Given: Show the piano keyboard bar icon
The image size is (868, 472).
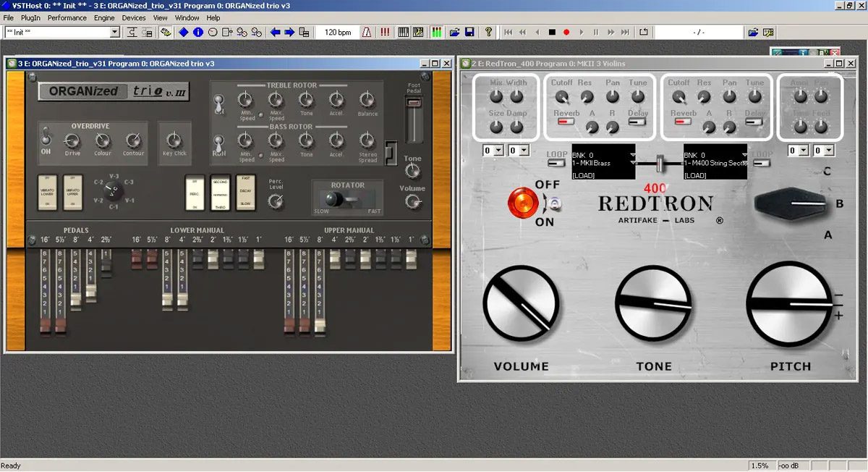Looking at the screenshot, I should 404,33.
